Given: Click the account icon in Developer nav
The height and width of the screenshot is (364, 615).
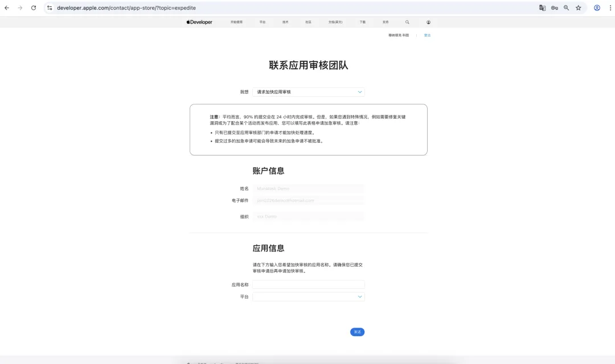Looking at the screenshot, I should coord(428,22).
